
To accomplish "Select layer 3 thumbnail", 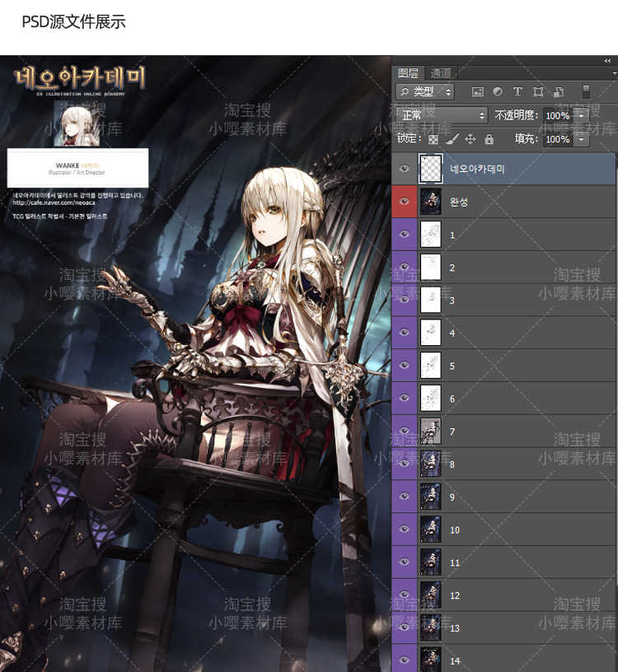I will 431,300.
